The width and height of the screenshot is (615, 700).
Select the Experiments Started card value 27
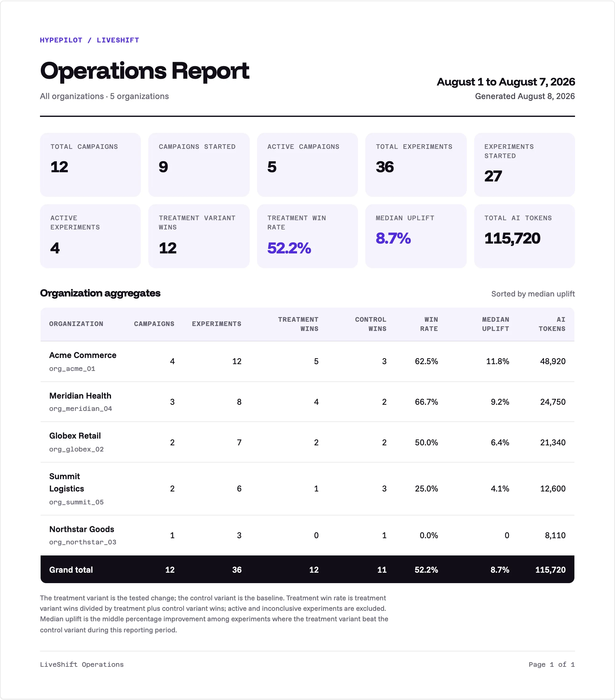point(493,176)
